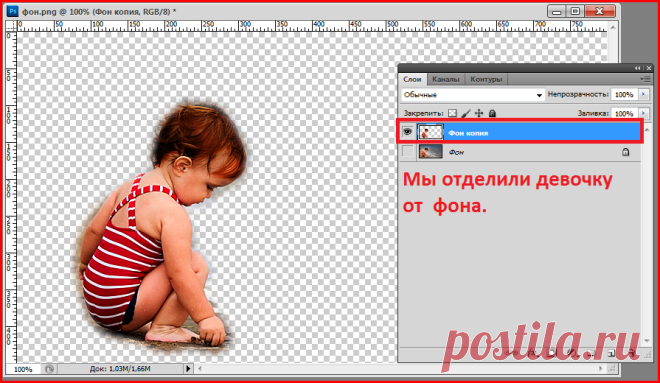Switch to the Контуры tab
This screenshot has width=660, height=383.
pyautogui.click(x=486, y=79)
